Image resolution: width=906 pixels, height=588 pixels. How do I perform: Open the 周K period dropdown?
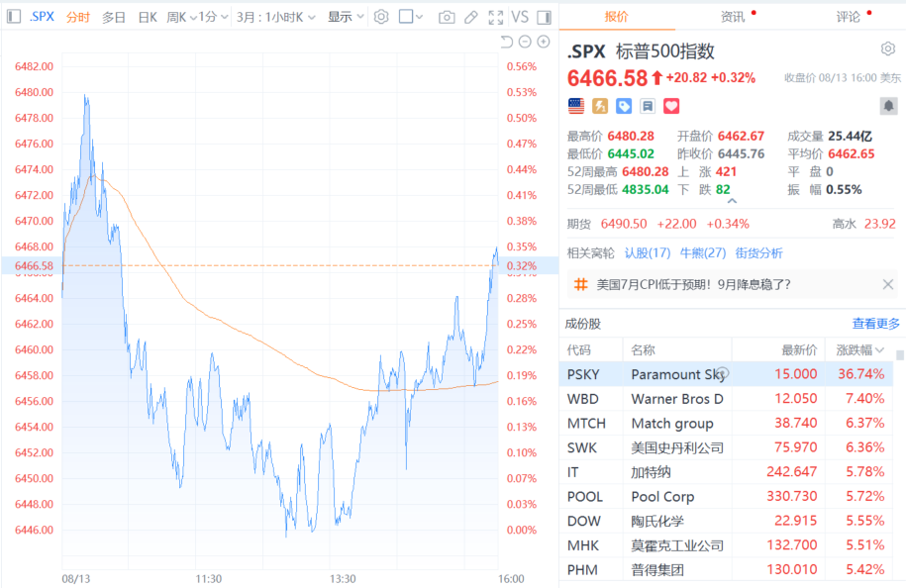[181, 18]
